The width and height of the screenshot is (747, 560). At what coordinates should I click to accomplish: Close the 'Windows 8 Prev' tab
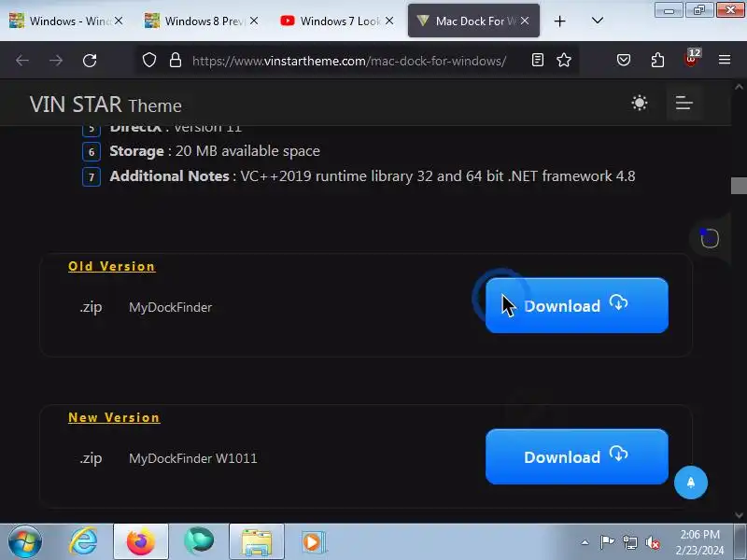(254, 21)
